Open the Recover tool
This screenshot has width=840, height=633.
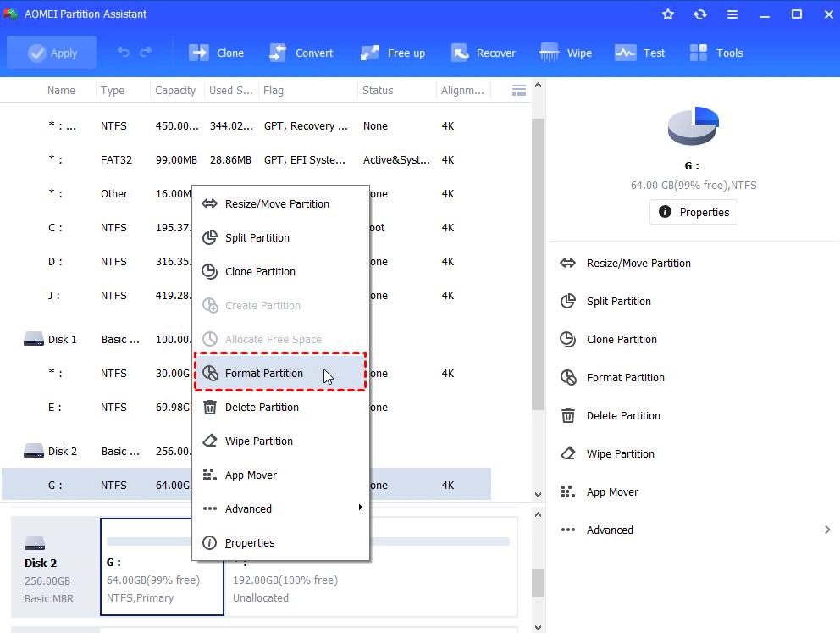coord(484,53)
